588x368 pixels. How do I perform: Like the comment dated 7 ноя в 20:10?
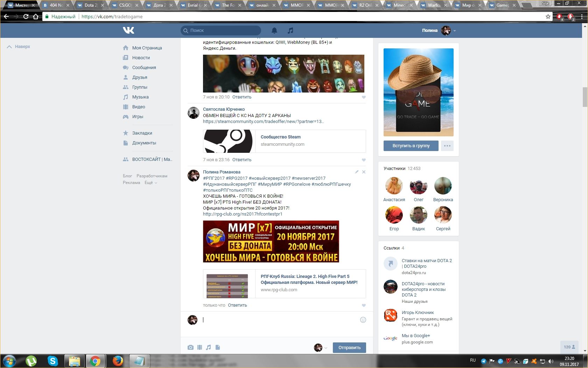pos(364,97)
